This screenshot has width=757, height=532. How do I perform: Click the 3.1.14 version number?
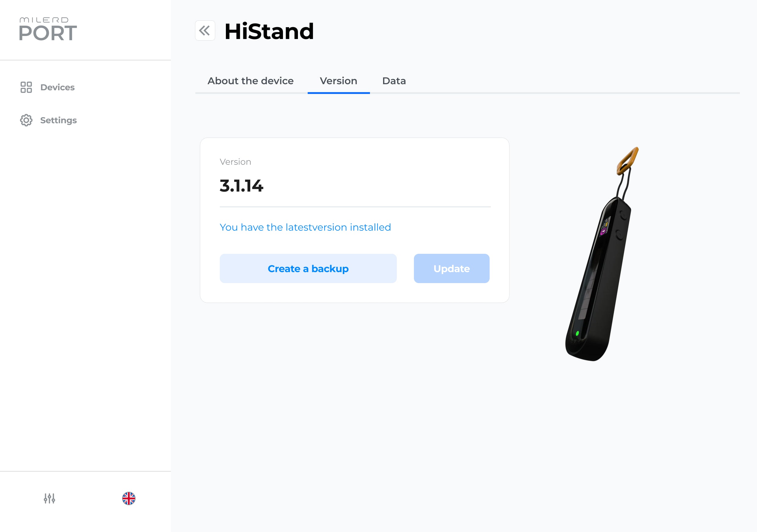coord(241,186)
